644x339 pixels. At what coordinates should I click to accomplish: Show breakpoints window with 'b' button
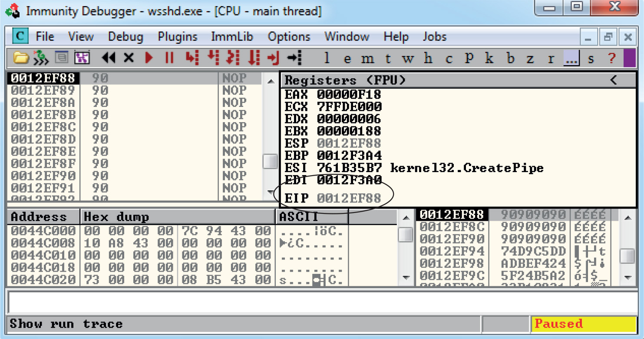click(511, 58)
